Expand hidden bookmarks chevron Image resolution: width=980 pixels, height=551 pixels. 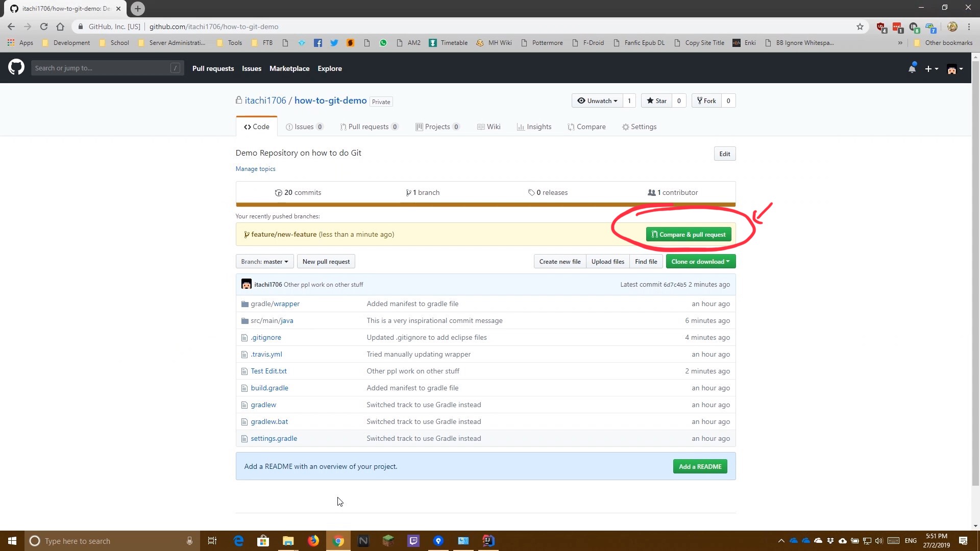pos(900,43)
